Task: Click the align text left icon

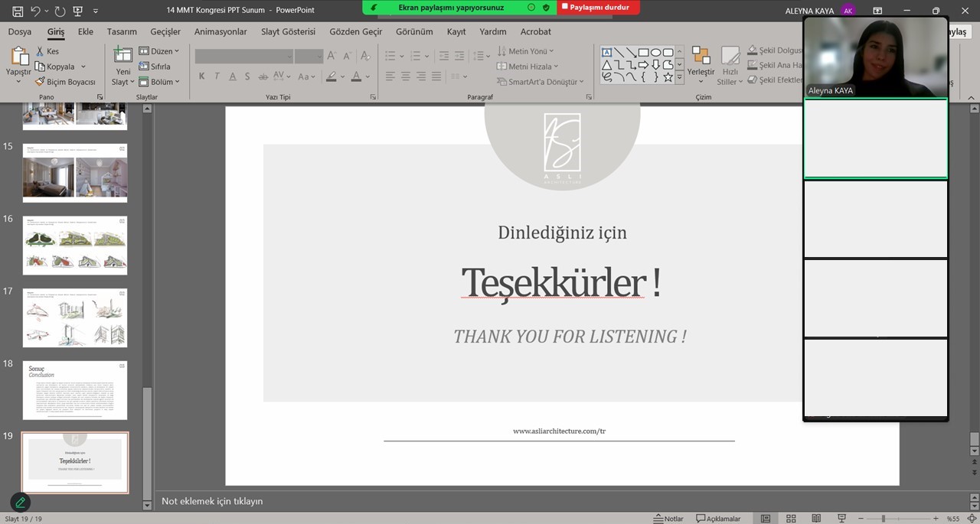Action: click(390, 76)
